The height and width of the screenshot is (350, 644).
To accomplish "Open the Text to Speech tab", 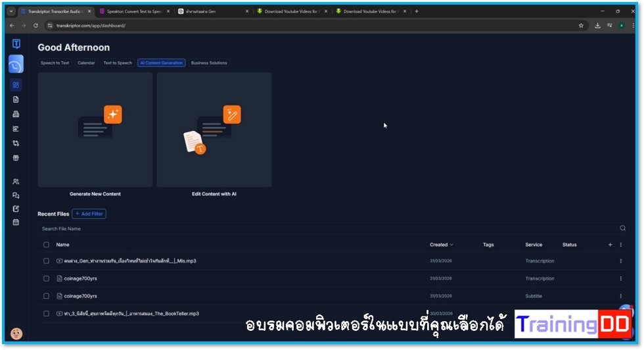I will (118, 63).
